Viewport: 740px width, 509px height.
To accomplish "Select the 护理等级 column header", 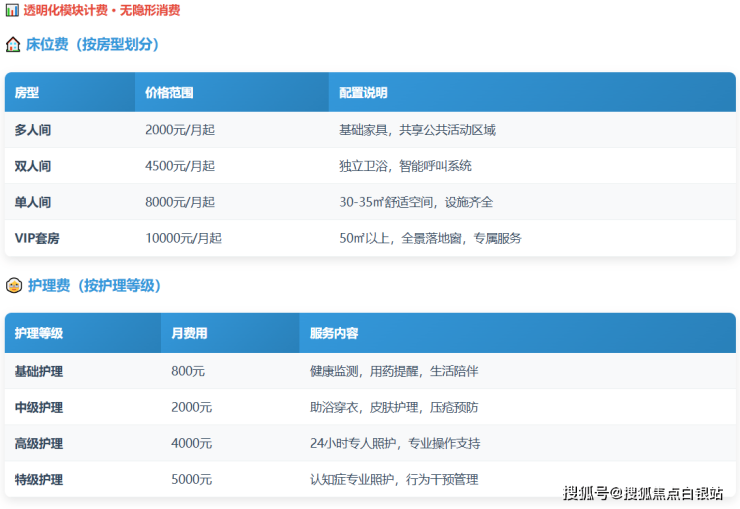I will pyautogui.click(x=39, y=334).
